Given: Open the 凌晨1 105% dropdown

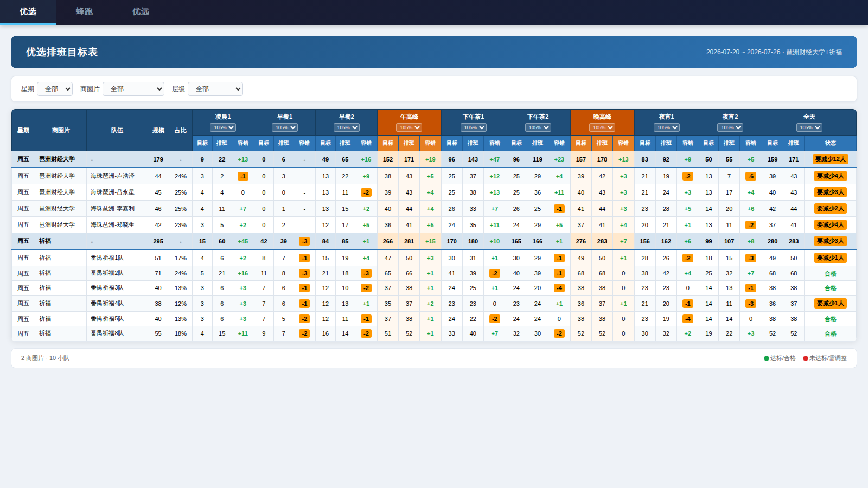Looking at the screenshot, I should (x=223, y=127).
